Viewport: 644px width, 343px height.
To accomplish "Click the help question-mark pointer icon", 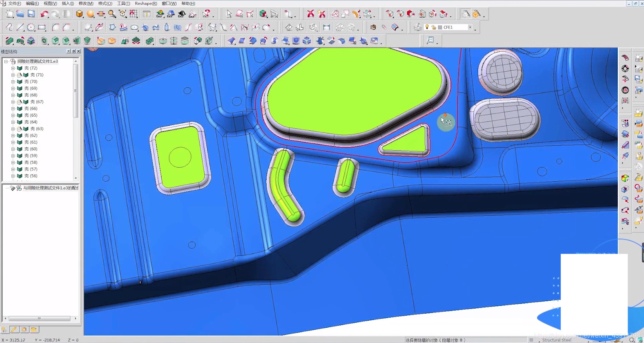I will click(206, 14).
